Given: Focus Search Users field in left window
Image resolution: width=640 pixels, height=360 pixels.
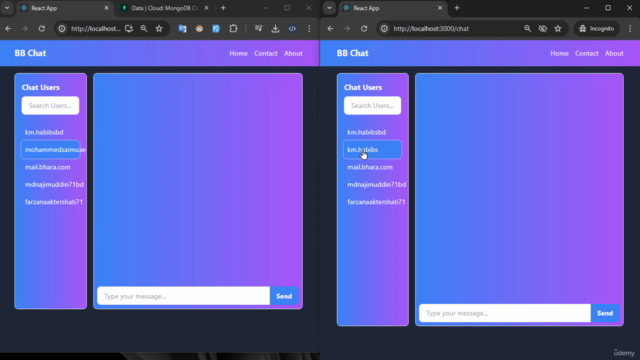Looking at the screenshot, I should tap(50, 105).
